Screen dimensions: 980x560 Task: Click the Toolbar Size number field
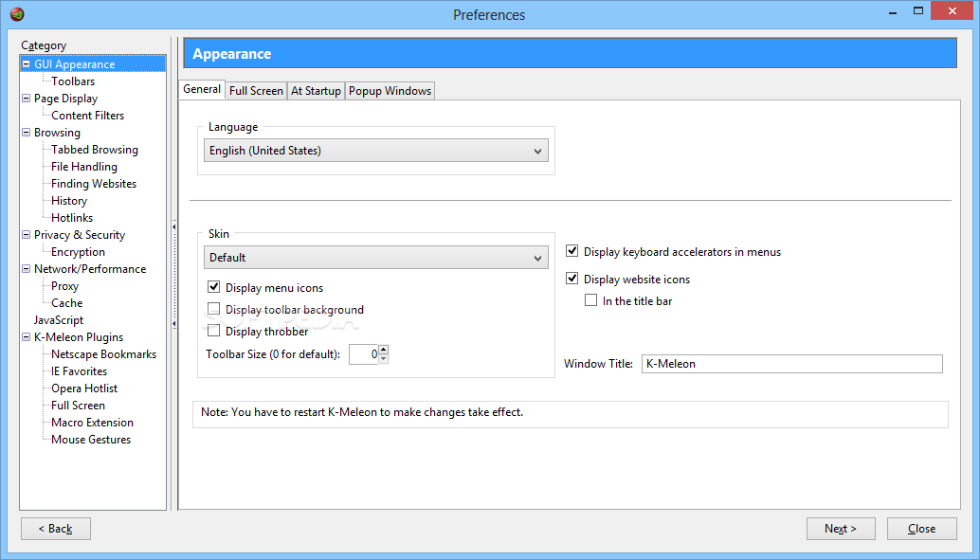pos(363,354)
